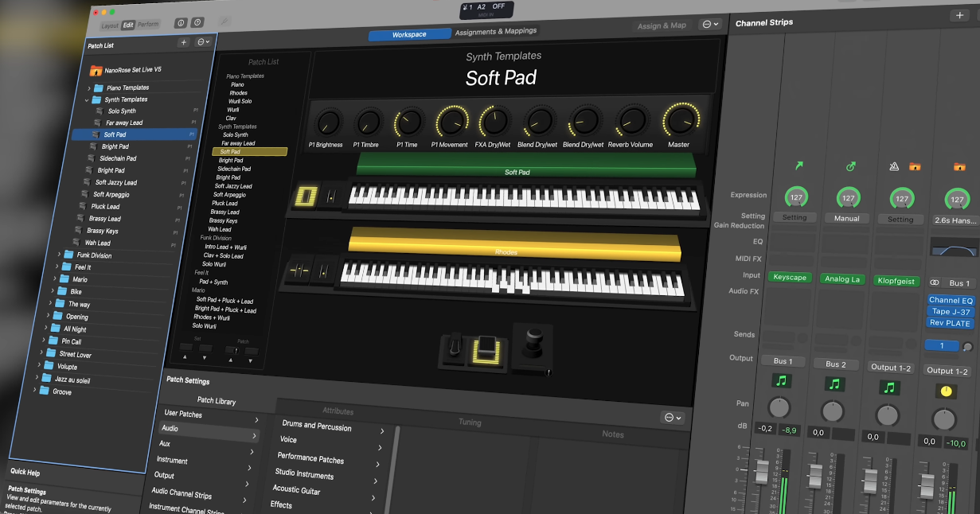The width and height of the screenshot is (980, 514).
Task: Open the 2.6s Hans setting menu
Action: coord(956,220)
